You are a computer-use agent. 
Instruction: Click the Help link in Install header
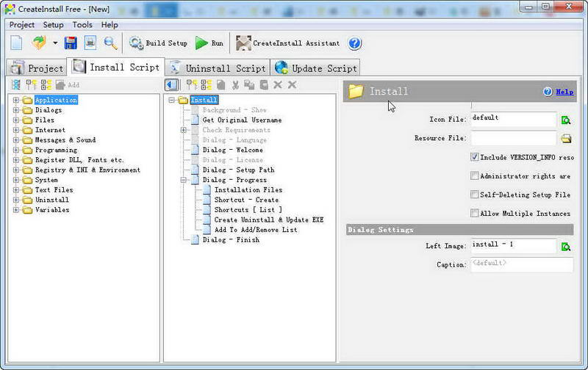(564, 92)
